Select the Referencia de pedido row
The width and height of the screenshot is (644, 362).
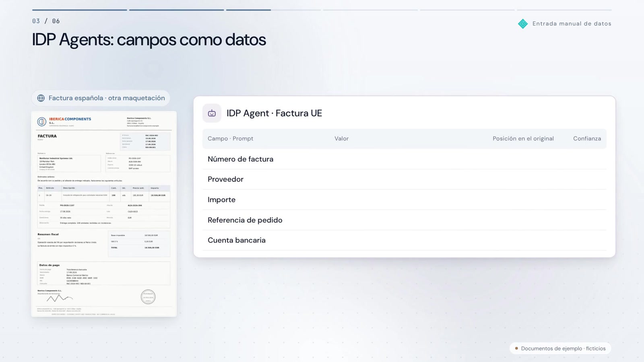(x=404, y=220)
